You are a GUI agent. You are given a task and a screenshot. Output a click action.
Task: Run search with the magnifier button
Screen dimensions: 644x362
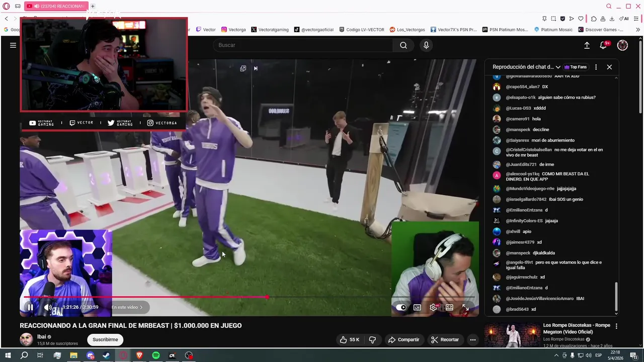pyautogui.click(x=404, y=45)
